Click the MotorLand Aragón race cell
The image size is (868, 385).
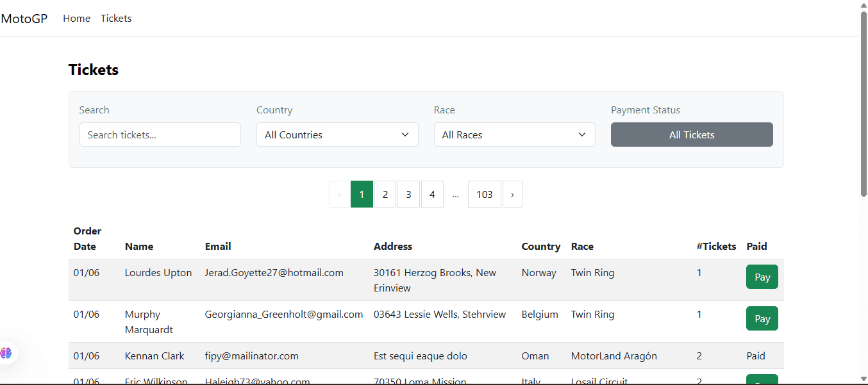pyautogui.click(x=614, y=356)
